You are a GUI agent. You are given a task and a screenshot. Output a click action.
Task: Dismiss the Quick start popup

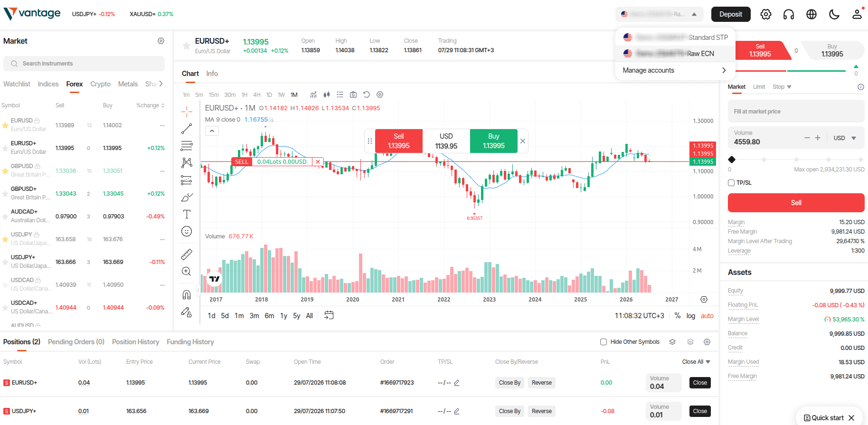[x=851, y=418]
